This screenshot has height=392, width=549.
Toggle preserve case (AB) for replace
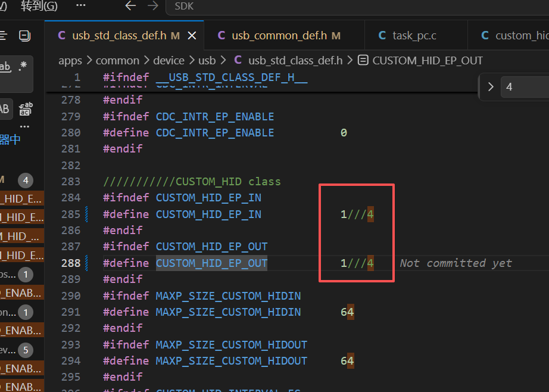(x=4, y=109)
